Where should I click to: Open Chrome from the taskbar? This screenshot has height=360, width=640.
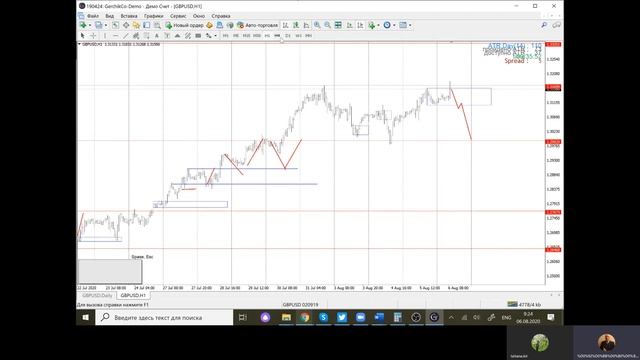point(304,317)
